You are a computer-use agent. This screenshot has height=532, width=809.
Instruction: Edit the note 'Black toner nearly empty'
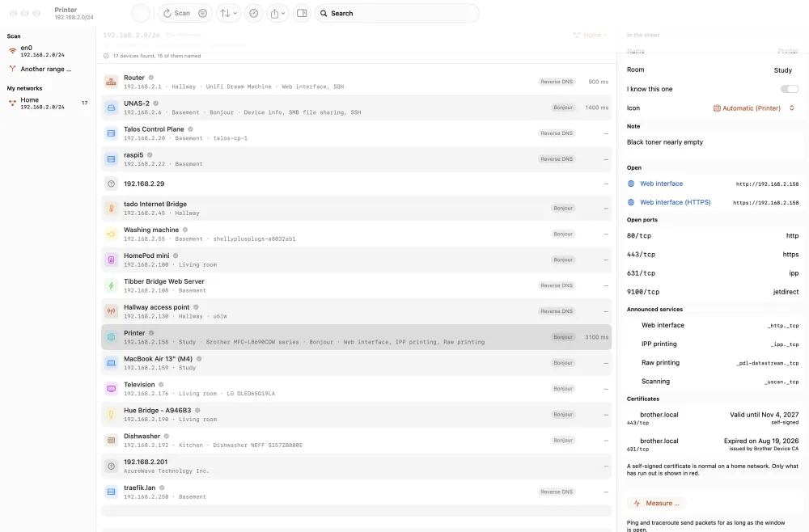(664, 142)
